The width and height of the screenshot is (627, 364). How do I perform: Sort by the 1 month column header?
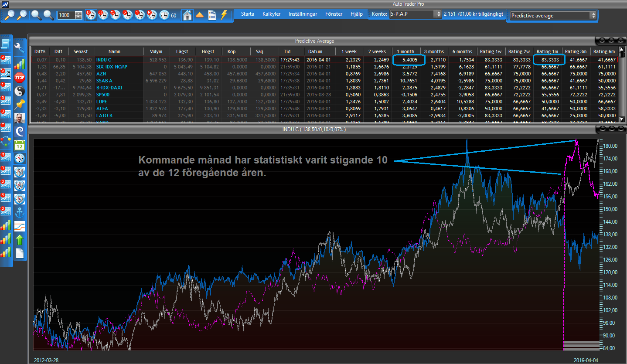(406, 51)
